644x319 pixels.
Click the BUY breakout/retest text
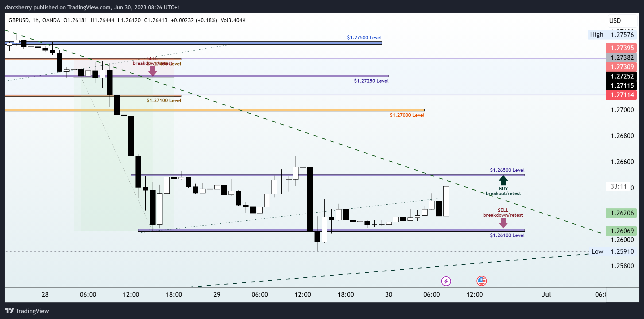[503, 191]
